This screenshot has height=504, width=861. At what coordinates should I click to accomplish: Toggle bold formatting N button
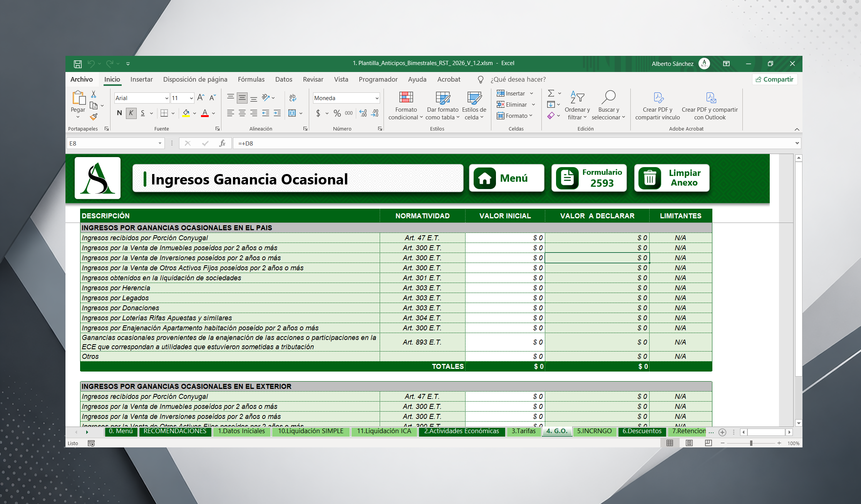(x=119, y=113)
